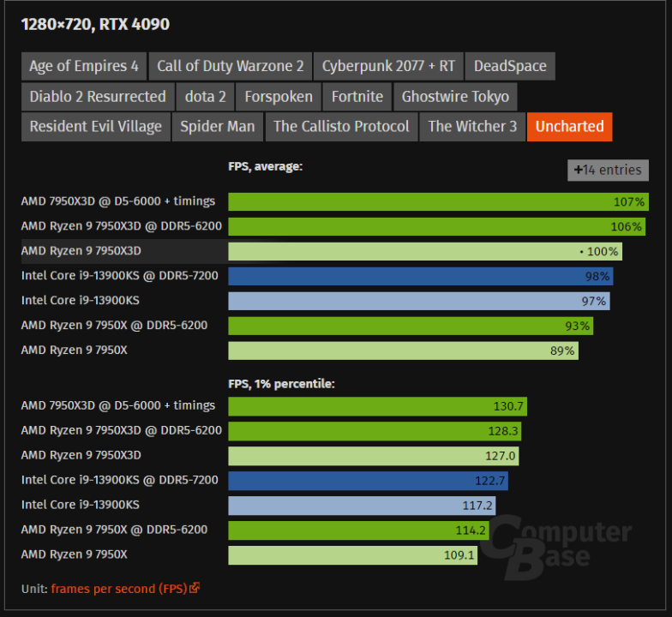Click the dark blue 98% bar
The height and width of the screenshot is (617, 672).
point(421,276)
